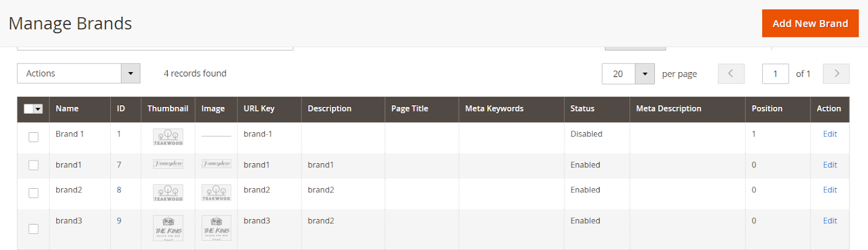868x250 pixels.
Task: Sort by the Status column header
Action: tap(582, 108)
